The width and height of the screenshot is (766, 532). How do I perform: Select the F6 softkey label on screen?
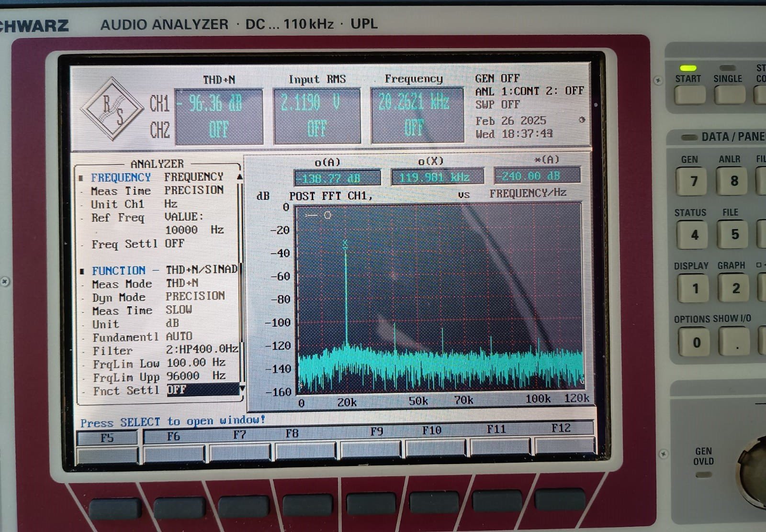tap(173, 436)
